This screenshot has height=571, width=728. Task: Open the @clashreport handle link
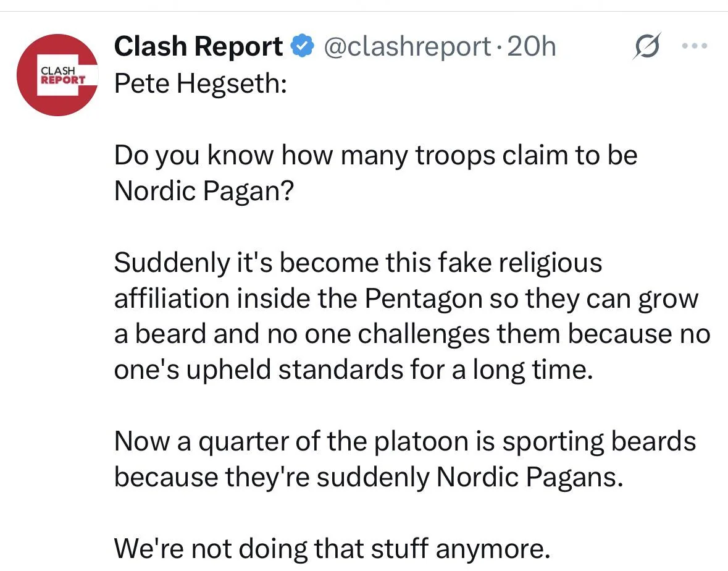(x=407, y=47)
